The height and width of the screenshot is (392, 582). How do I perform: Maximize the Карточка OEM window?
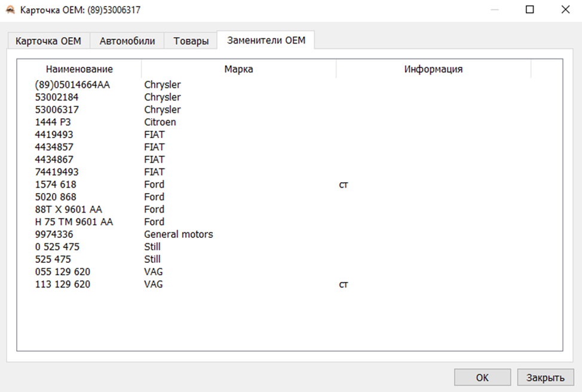529,10
